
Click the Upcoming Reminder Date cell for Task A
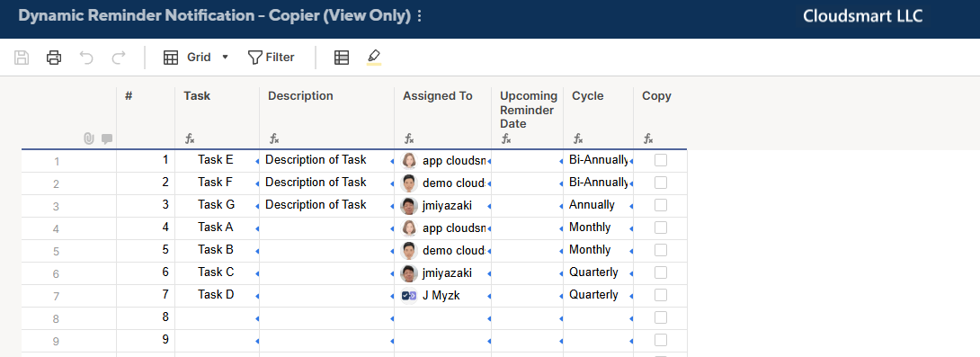click(528, 228)
